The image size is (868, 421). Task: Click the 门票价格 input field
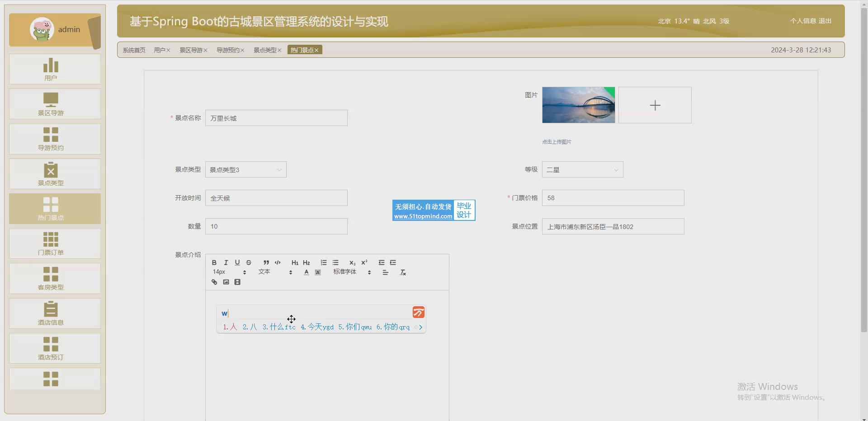coord(613,198)
